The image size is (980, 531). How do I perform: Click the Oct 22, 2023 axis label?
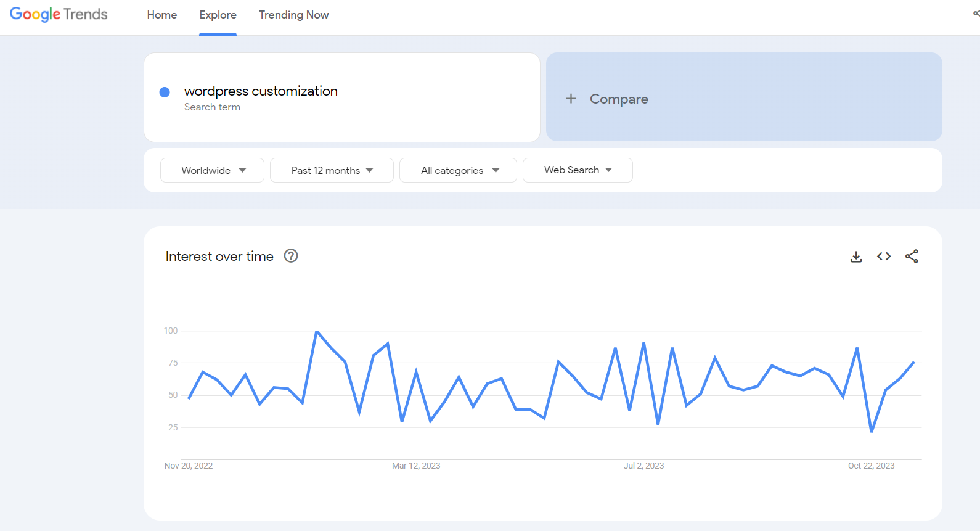[x=871, y=466]
